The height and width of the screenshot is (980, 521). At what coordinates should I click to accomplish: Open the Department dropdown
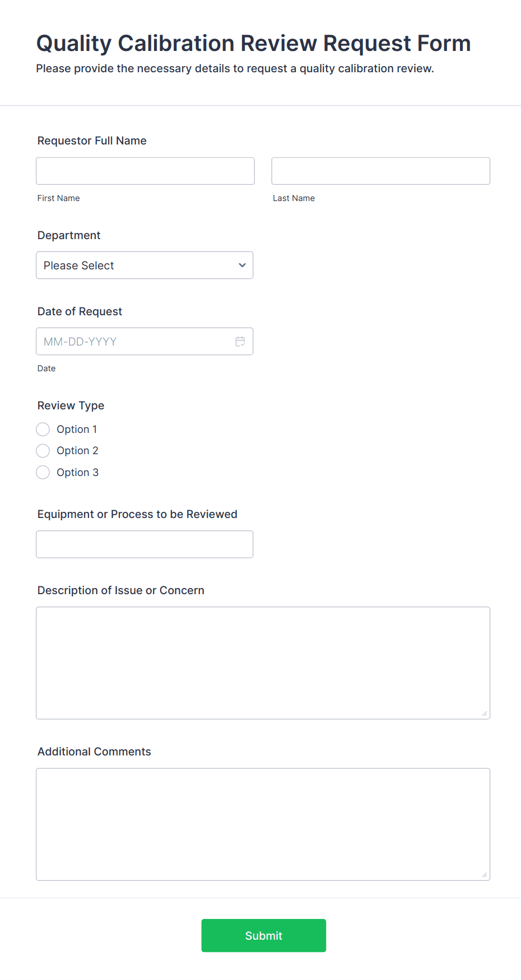(145, 265)
